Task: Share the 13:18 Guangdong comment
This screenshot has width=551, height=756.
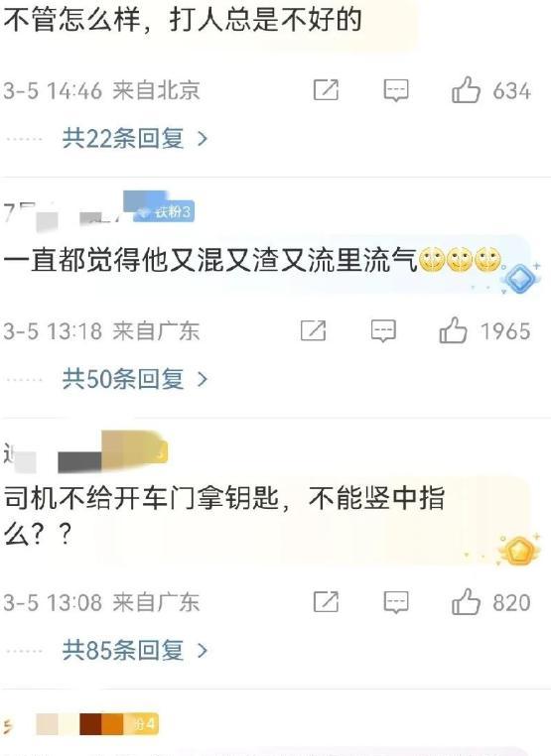Action: [x=313, y=330]
